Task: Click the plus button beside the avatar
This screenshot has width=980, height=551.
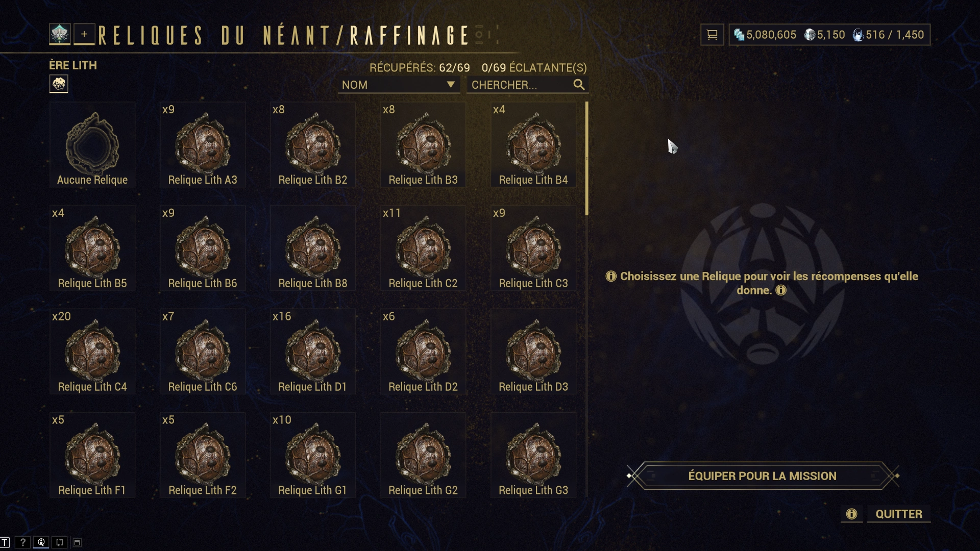Action: [x=84, y=35]
